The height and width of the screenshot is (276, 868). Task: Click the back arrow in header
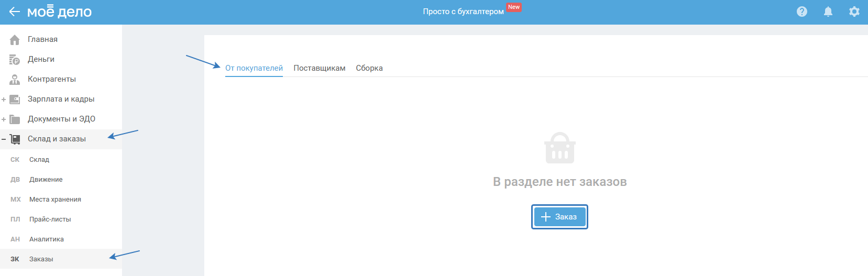(14, 12)
